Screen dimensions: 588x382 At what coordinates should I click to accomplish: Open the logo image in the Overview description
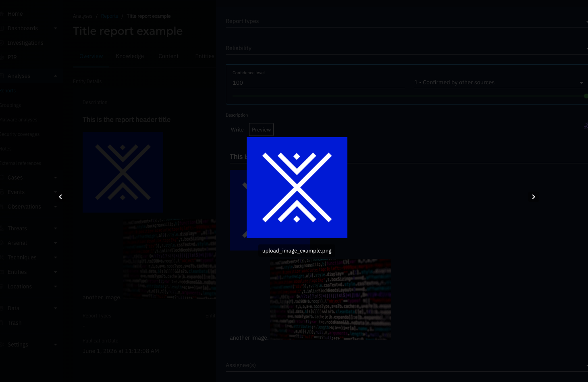123,172
